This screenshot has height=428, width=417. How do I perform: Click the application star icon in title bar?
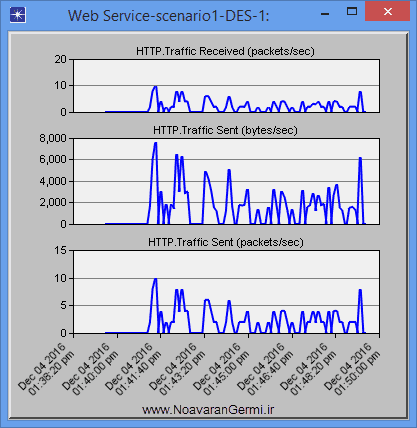(x=18, y=15)
